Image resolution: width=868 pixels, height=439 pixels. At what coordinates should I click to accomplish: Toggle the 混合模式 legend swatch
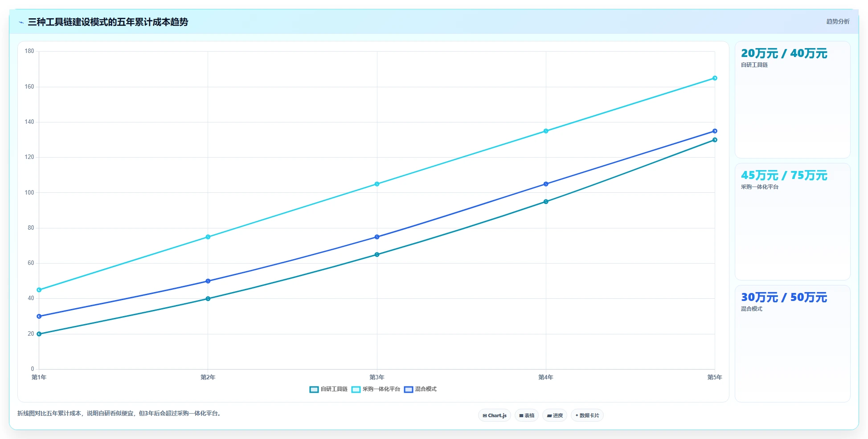pos(409,390)
